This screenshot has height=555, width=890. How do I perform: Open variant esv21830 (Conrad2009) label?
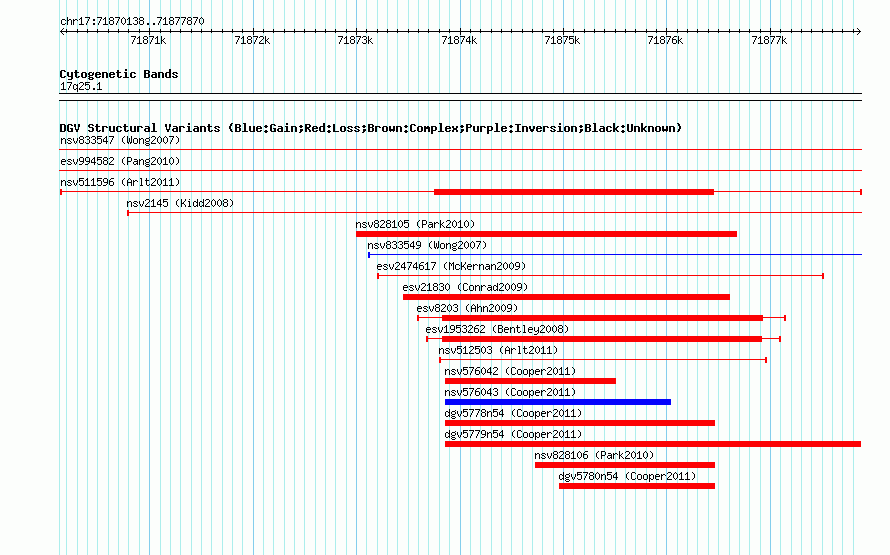point(465,287)
